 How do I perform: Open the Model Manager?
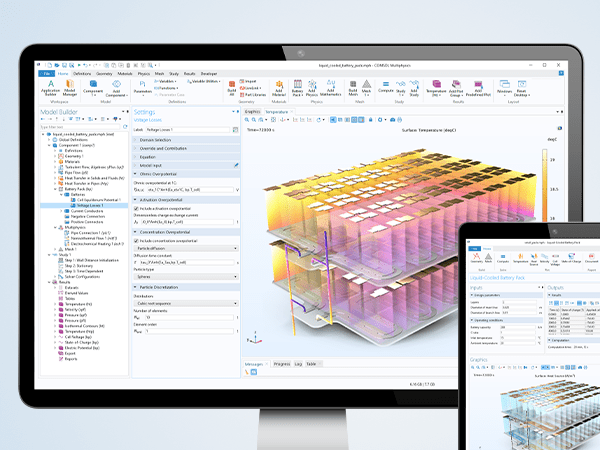point(70,88)
